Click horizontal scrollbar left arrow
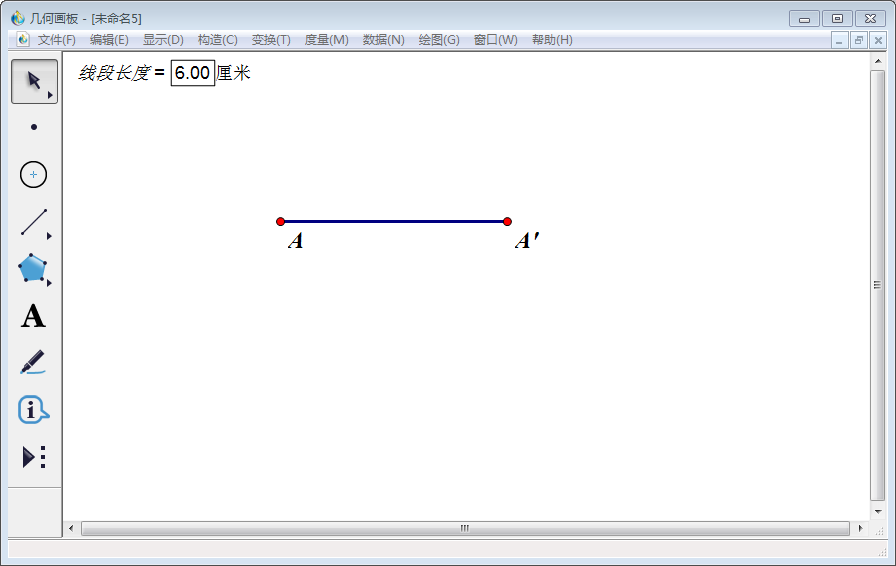Image resolution: width=896 pixels, height=566 pixels. 71,528
